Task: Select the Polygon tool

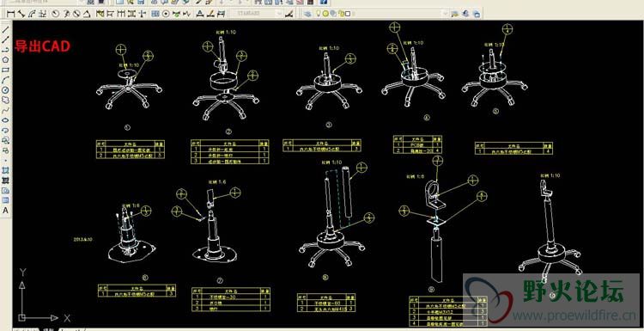Action: (6, 59)
